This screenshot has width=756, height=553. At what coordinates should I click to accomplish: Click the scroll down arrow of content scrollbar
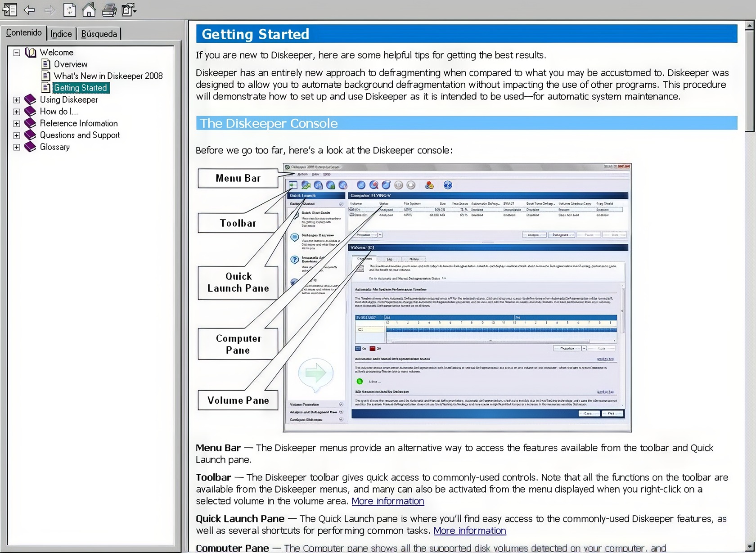tap(749, 547)
